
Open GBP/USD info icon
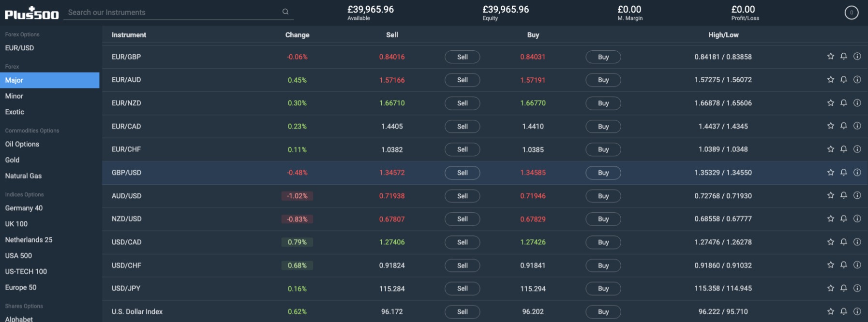pos(857,173)
